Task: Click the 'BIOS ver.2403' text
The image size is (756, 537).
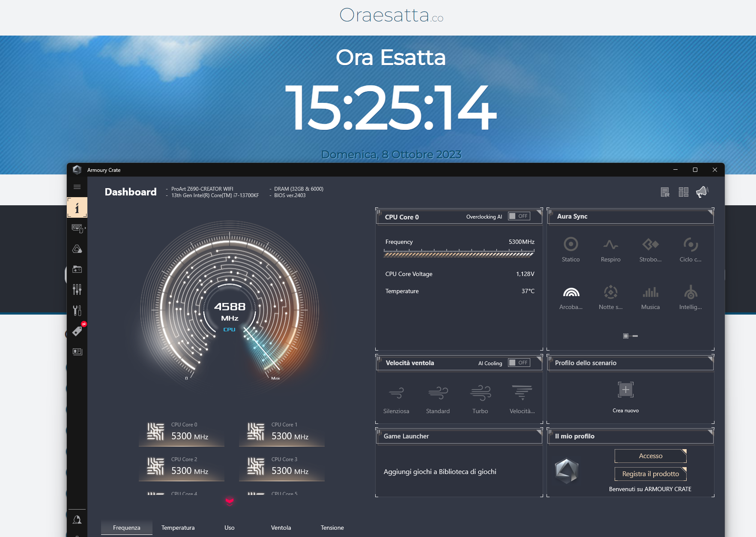Action: 290,195
